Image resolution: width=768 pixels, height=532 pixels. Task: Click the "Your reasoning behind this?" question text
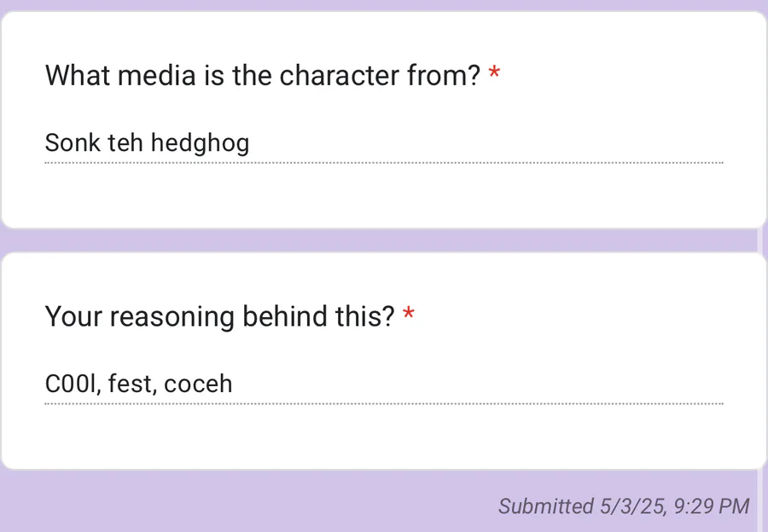[219, 317]
